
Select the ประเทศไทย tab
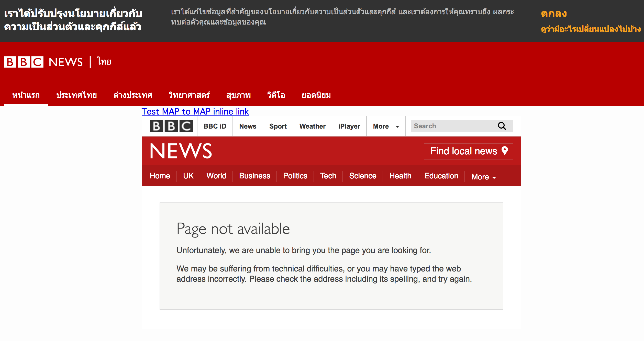(76, 95)
